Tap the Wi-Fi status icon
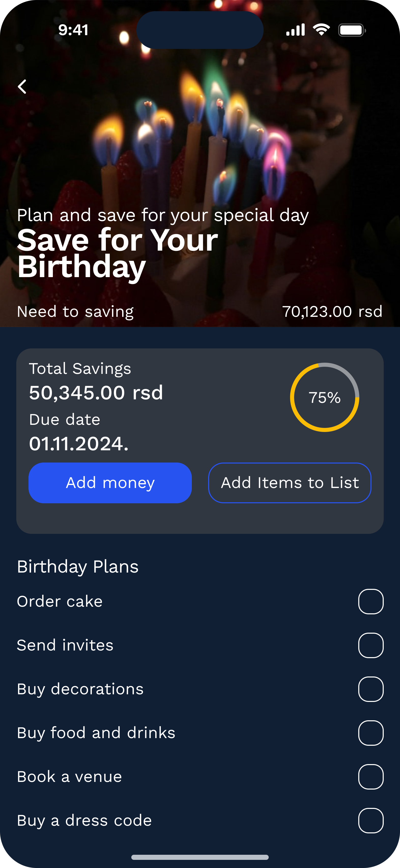The image size is (400, 868). pos(321,30)
